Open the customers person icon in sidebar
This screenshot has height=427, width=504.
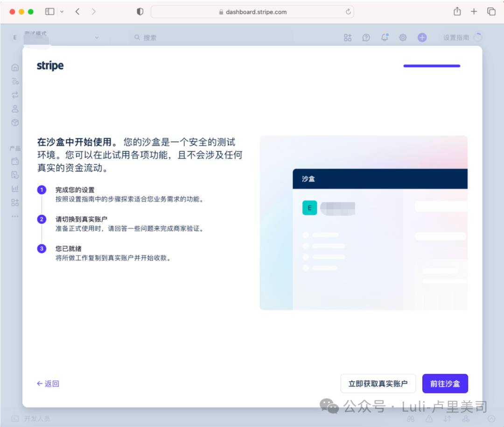[15, 109]
